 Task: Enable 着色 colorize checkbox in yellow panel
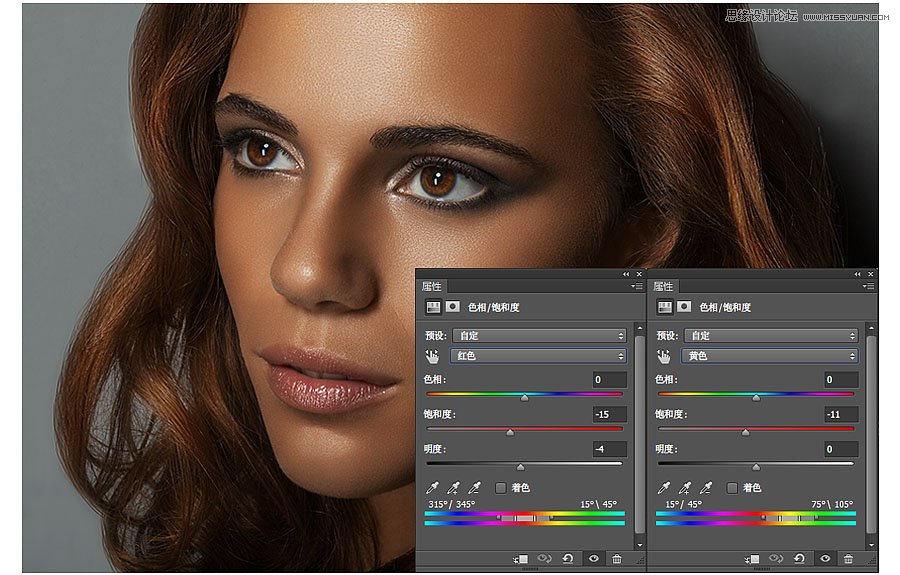732,488
